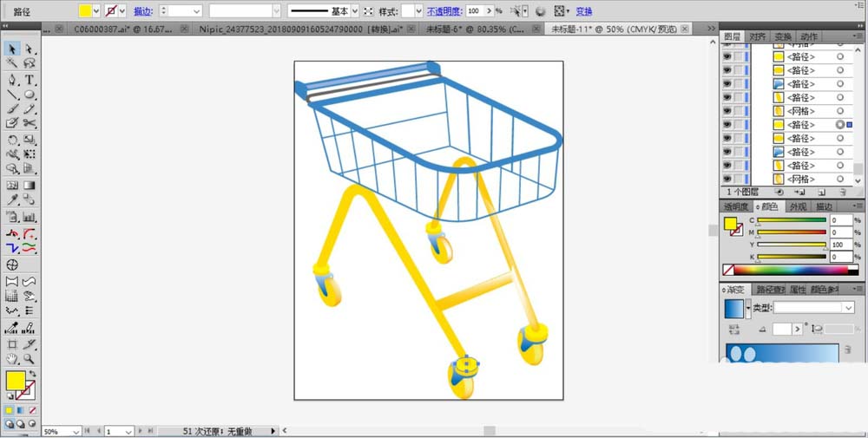Select the Paintbrush tool
The image size is (868, 438).
12,109
